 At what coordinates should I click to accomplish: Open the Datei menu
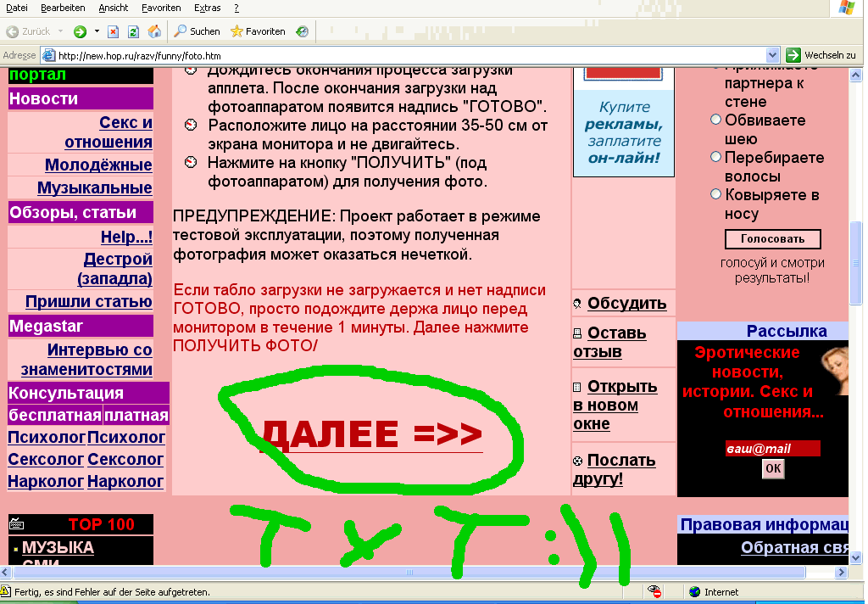click(17, 8)
